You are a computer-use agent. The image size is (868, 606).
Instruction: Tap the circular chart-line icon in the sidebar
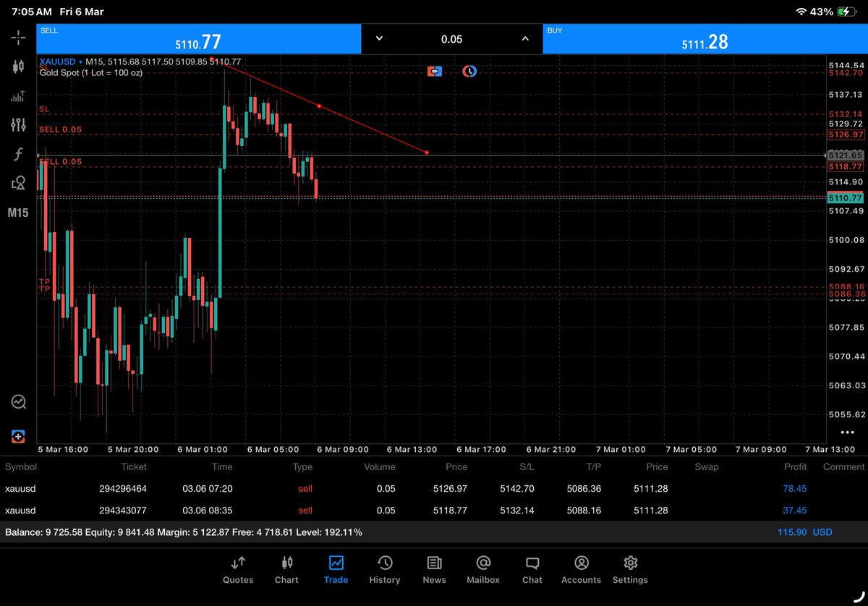pyautogui.click(x=18, y=402)
